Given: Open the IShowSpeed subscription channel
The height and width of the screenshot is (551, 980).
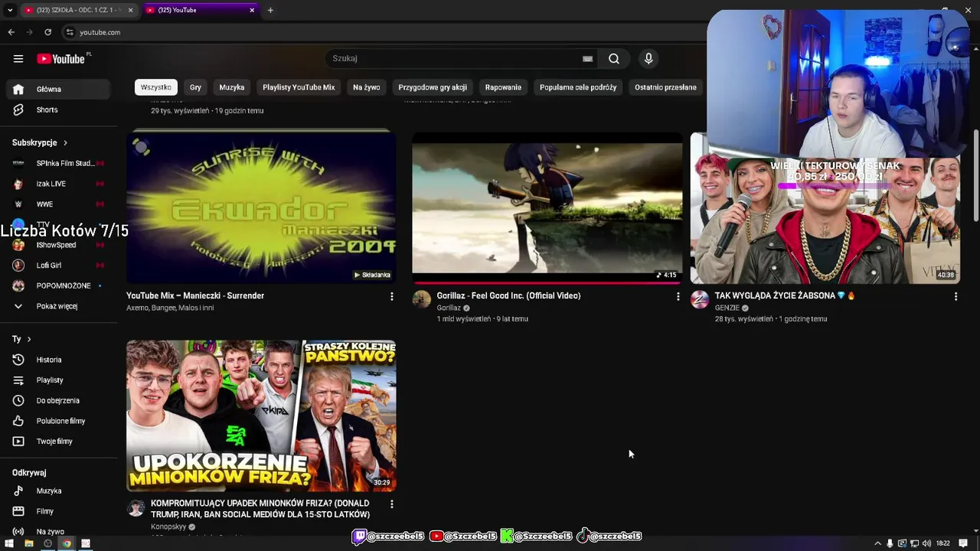Looking at the screenshot, I should 60,245.
